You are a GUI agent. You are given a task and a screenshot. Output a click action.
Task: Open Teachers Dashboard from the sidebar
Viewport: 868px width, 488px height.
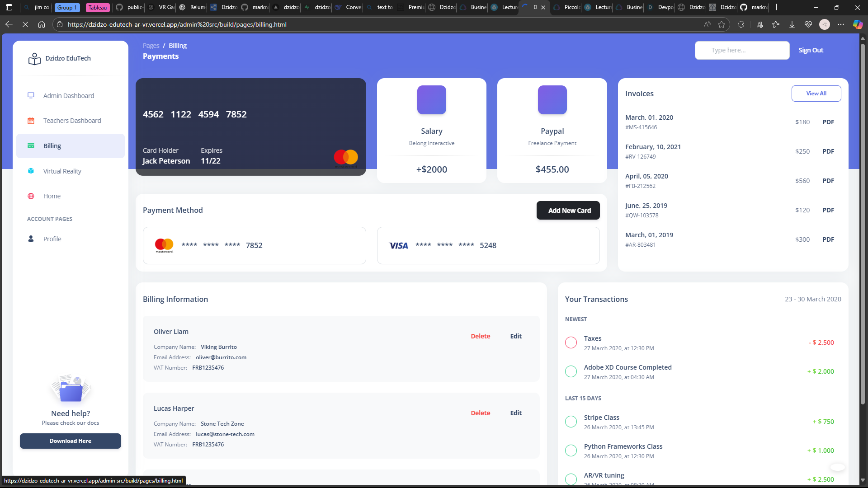pyautogui.click(x=72, y=121)
